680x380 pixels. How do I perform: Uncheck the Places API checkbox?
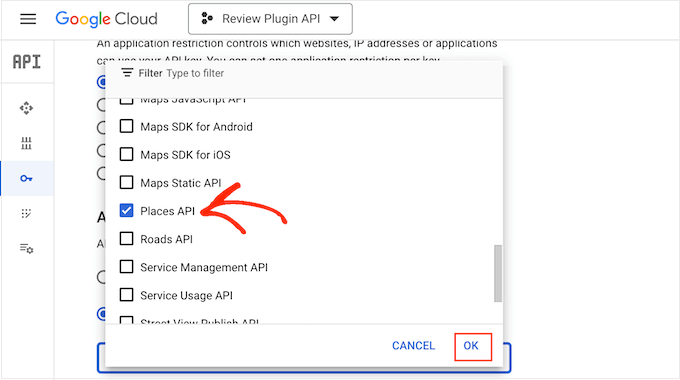click(x=126, y=211)
